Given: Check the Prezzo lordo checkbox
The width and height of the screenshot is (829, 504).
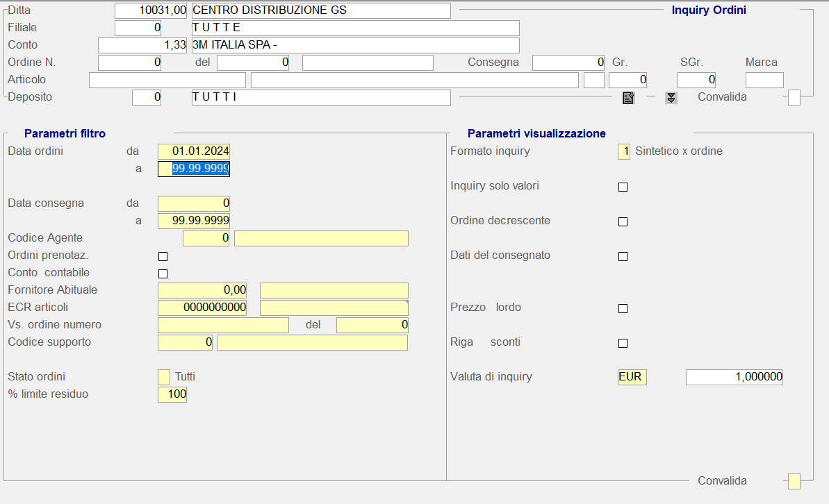Looking at the screenshot, I should coord(623,308).
